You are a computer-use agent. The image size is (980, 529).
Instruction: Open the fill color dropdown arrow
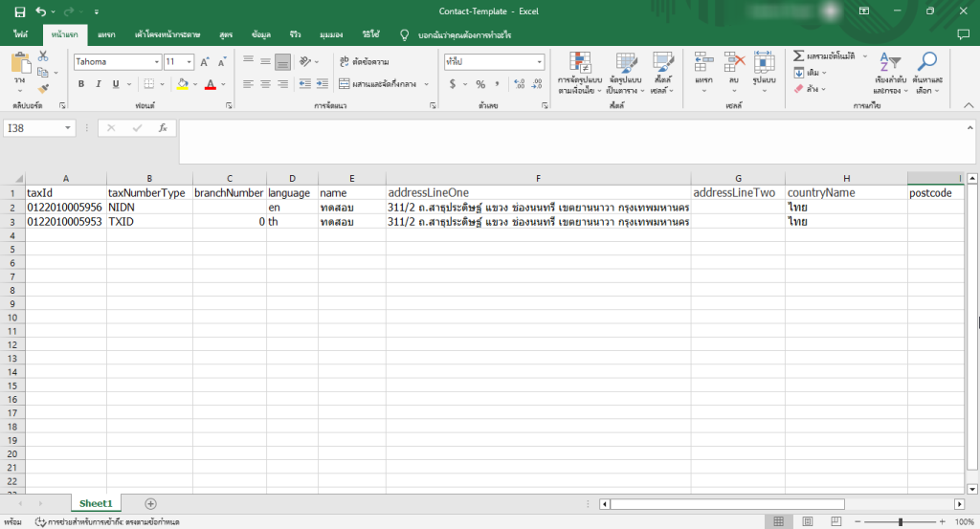[195, 84]
